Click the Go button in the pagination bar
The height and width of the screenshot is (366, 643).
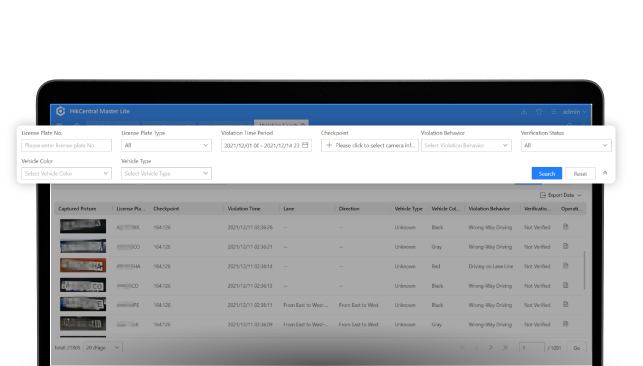[577, 348]
